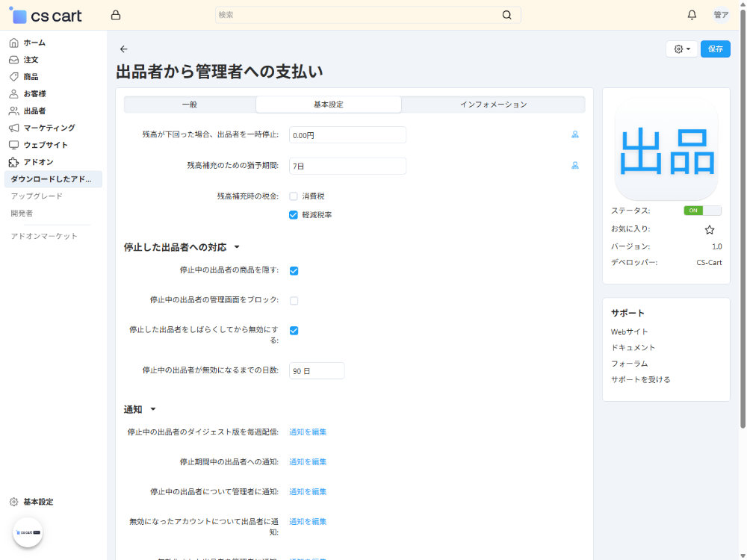Click the notification bell icon
Viewport: 747px width, 560px height.
coord(692,15)
